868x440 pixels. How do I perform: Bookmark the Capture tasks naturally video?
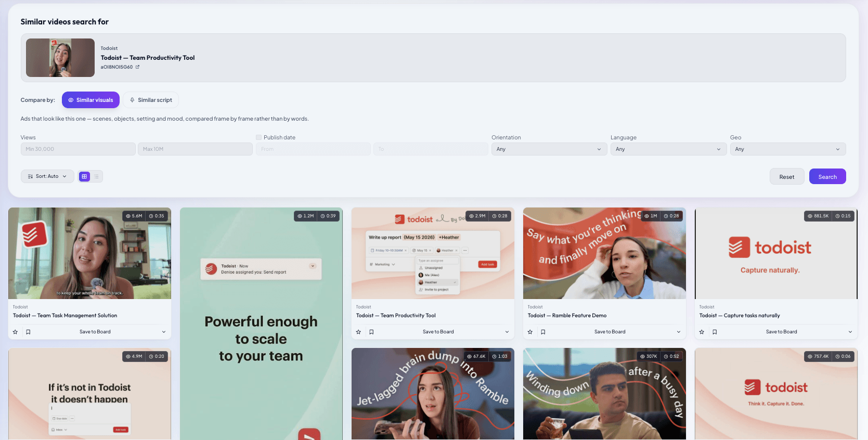pos(715,332)
